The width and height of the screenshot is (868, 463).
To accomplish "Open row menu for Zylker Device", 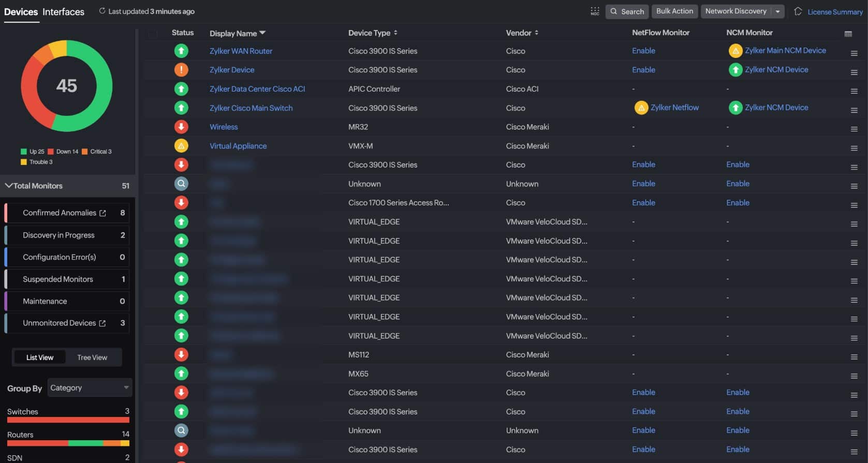I will click(x=854, y=72).
